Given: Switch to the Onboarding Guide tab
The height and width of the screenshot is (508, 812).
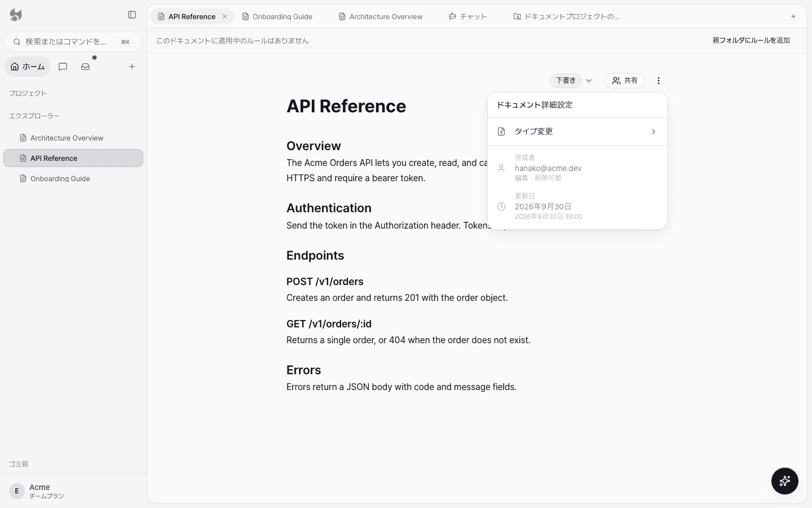Looking at the screenshot, I should [277, 16].
